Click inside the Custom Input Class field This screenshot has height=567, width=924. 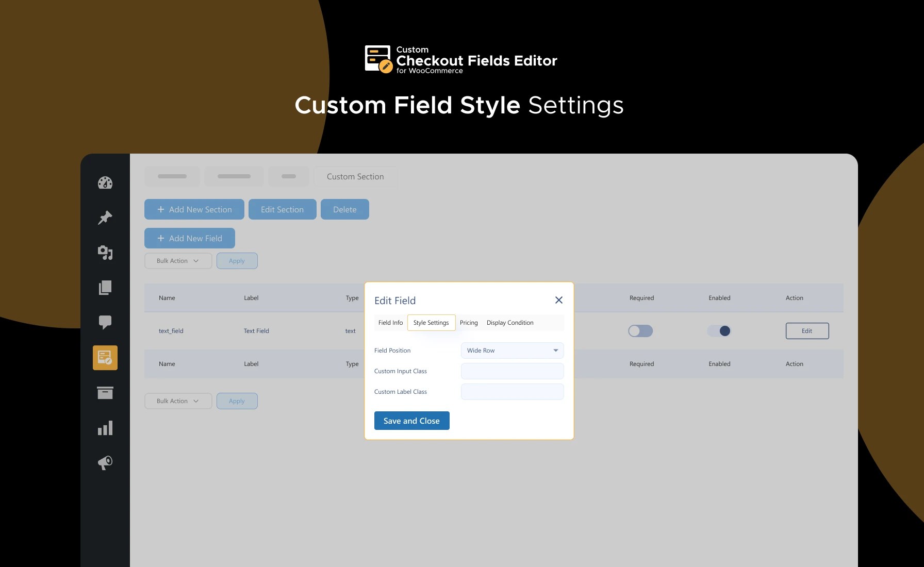(x=512, y=371)
